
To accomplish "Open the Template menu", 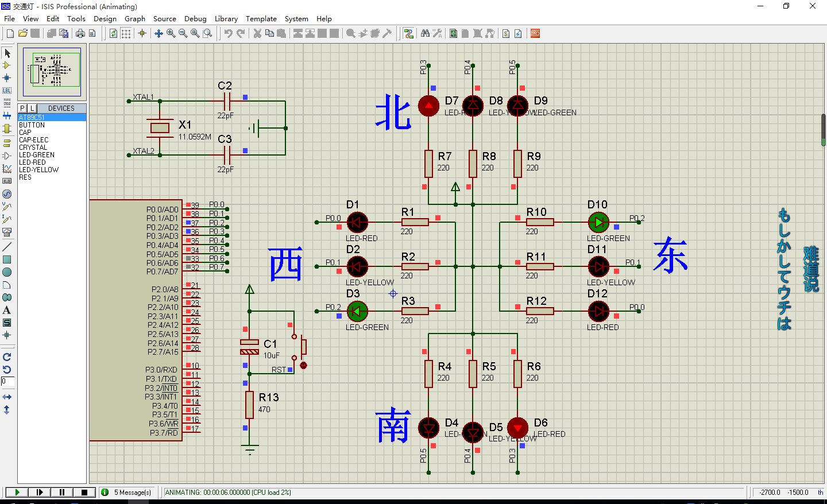I will click(x=261, y=18).
